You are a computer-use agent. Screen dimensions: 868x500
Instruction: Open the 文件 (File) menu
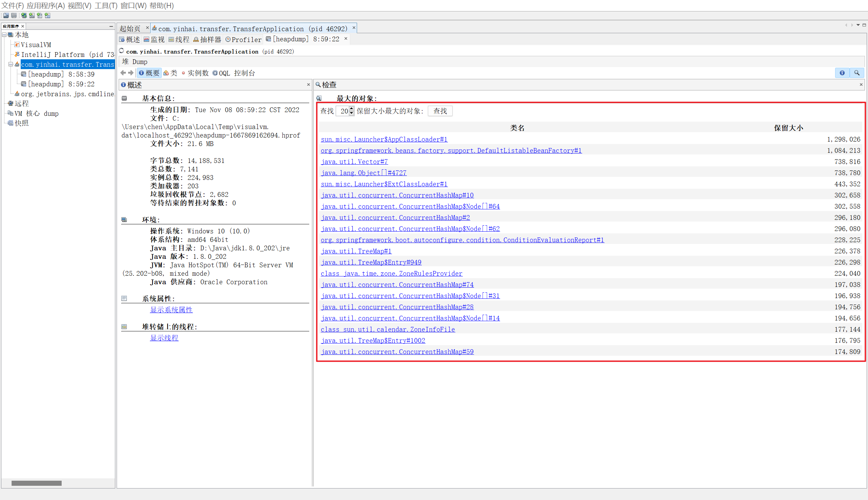point(13,5)
